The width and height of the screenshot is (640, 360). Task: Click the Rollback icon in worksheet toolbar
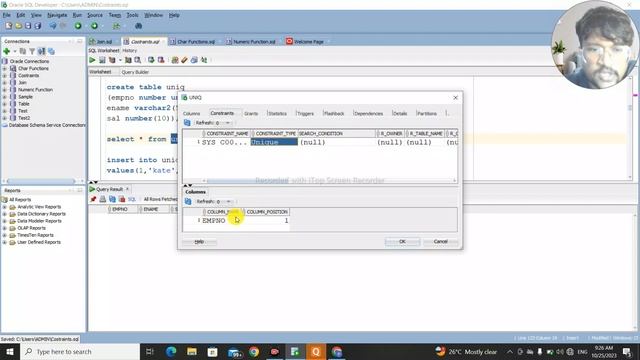pos(161,60)
